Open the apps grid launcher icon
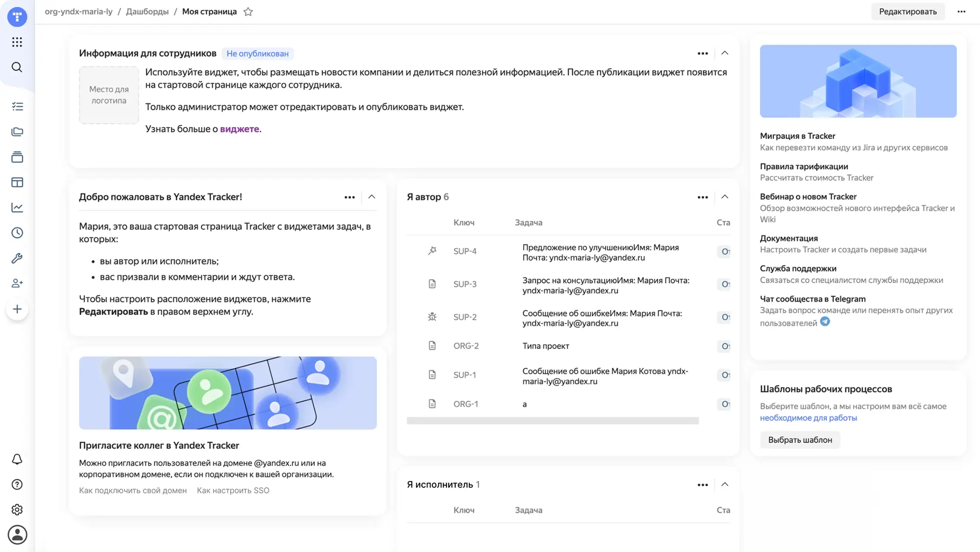 17,42
